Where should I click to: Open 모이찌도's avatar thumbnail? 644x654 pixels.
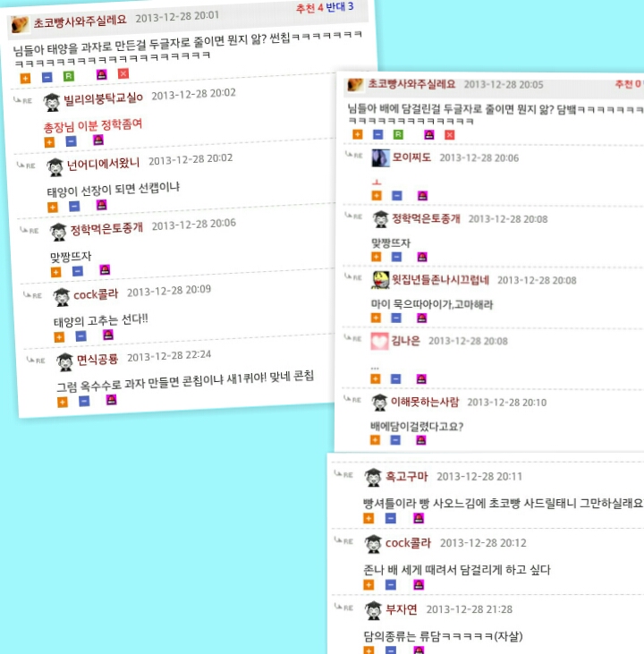[x=380, y=158]
